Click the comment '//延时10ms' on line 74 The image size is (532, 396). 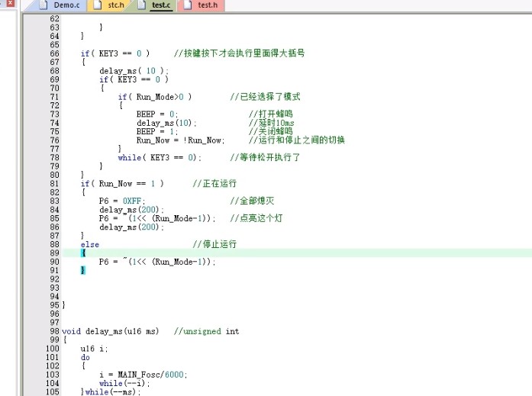coord(272,123)
